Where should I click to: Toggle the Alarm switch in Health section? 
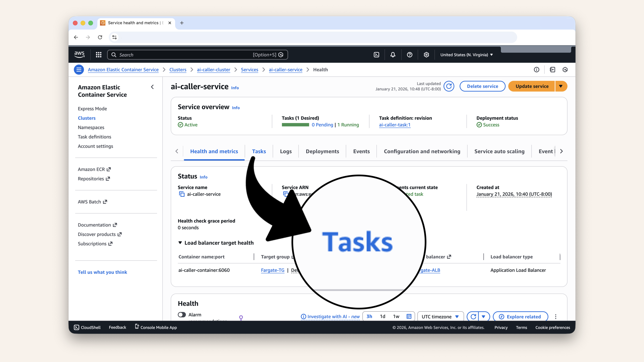(182, 315)
